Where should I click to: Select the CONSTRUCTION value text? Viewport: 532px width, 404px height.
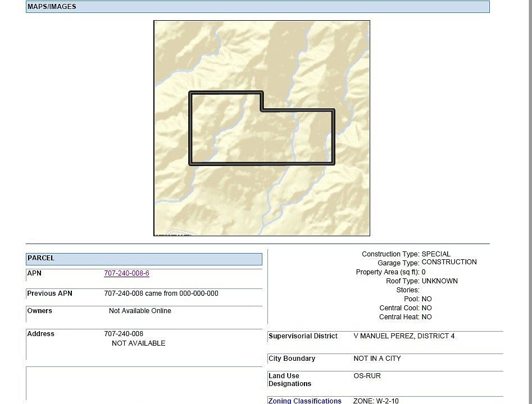(x=449, y=262)
